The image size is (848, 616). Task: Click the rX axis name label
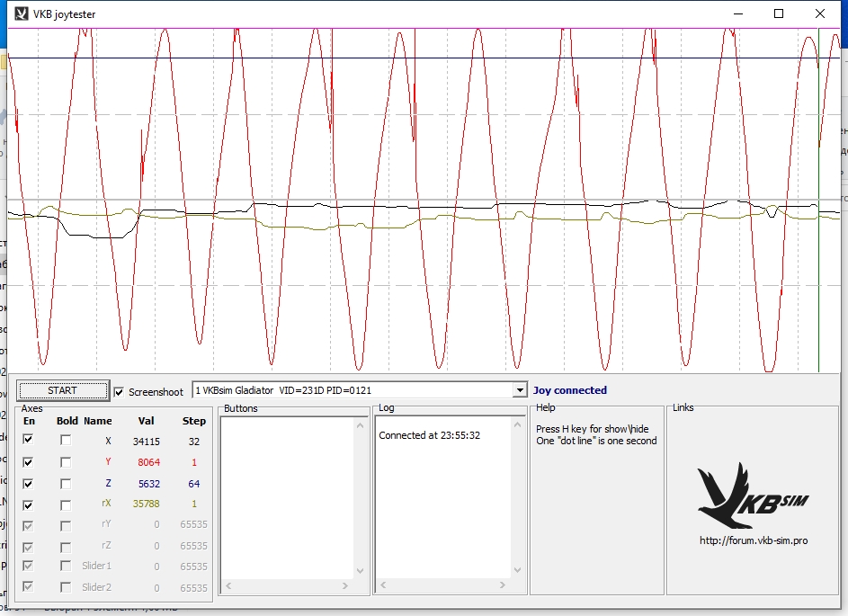(x=106, y=503)
